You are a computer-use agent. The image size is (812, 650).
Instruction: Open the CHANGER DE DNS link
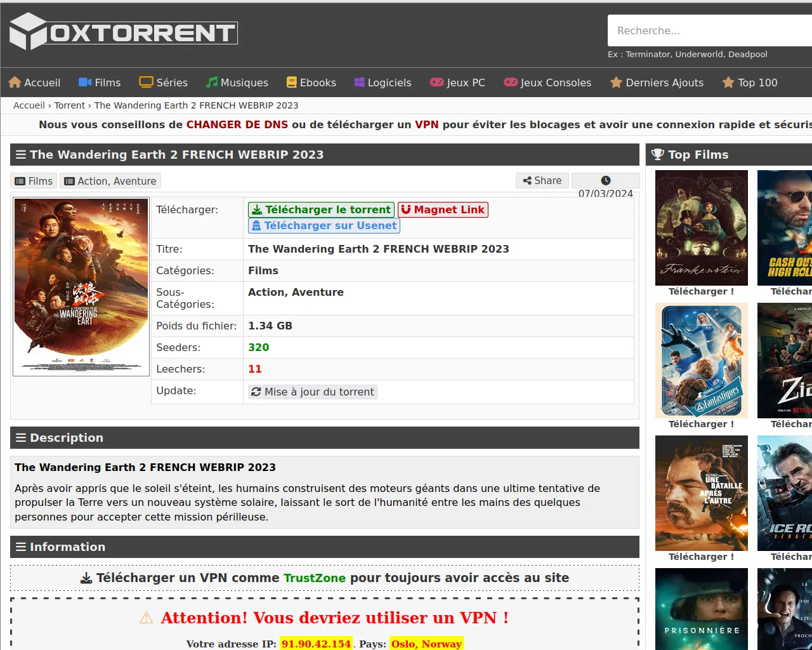pyautogui.click(x=237, y=124)
